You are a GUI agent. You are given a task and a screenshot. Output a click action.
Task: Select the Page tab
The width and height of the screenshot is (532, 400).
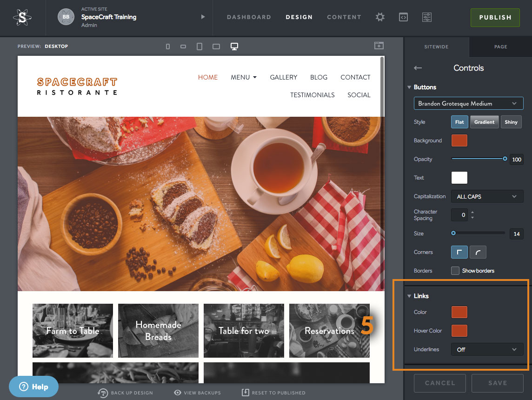(x=500, y=47)
